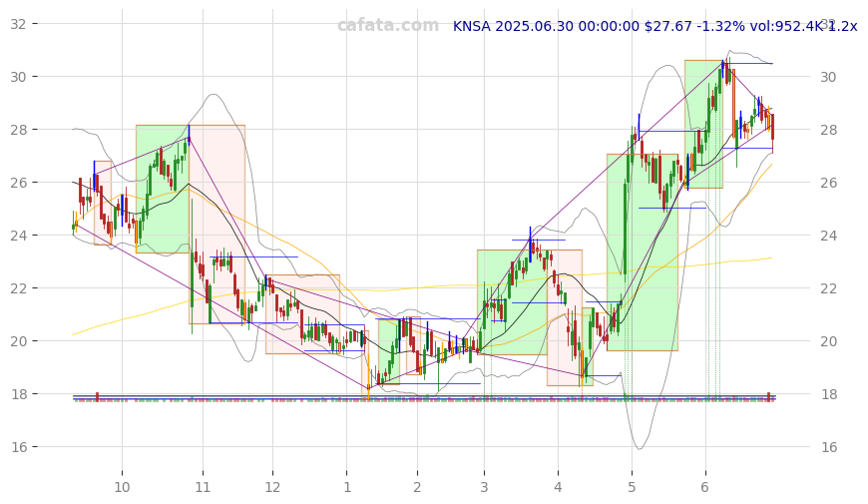868x504 pixels.
Task: Click the 32 price label on left axis
Action: point(18,24)
